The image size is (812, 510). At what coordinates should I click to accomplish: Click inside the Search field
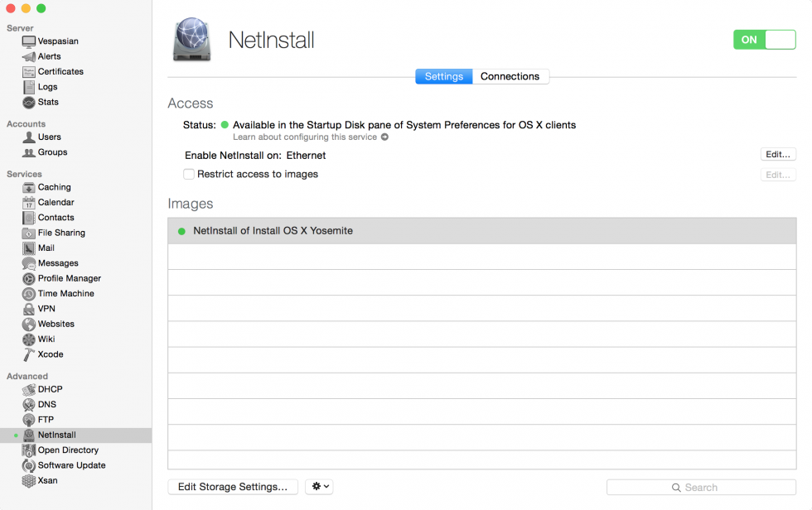pos(702,487)
